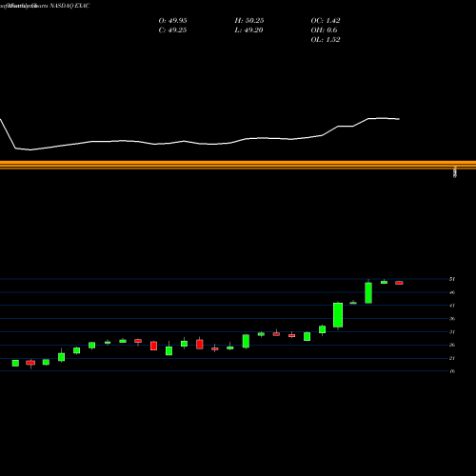476x476 pixels.
Task: Click the 16 price axis label
Action: 452,371
